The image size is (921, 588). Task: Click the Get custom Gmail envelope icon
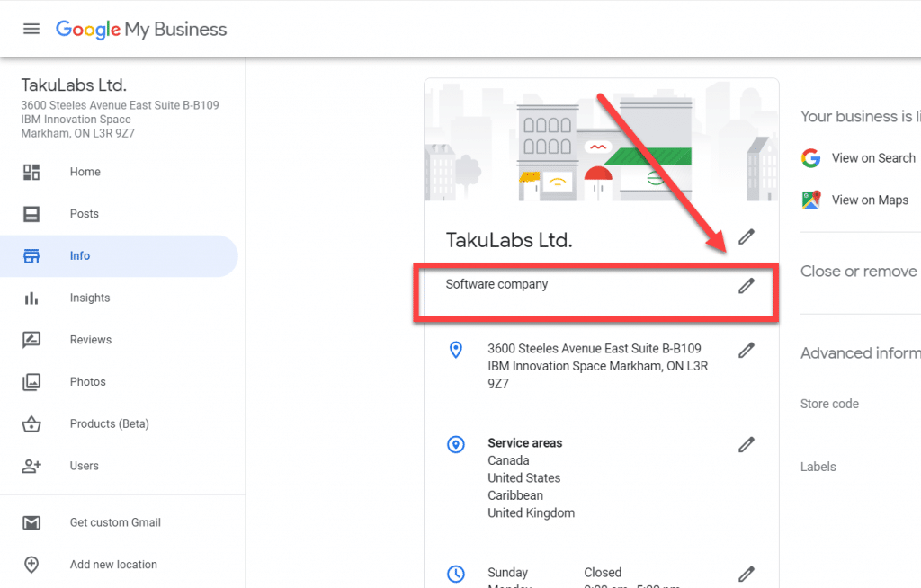click(31, 522)
